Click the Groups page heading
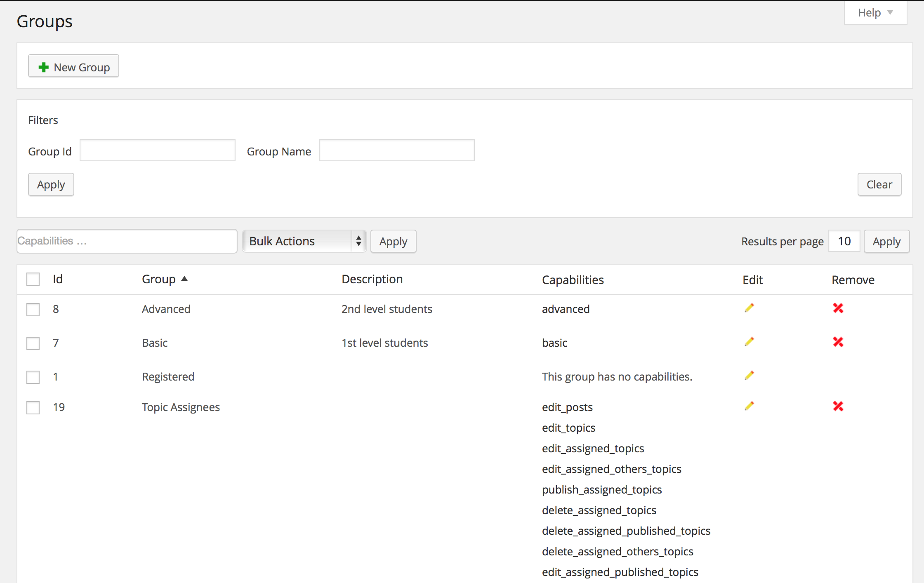Viewport: 924px width, 583px height. 45,21
